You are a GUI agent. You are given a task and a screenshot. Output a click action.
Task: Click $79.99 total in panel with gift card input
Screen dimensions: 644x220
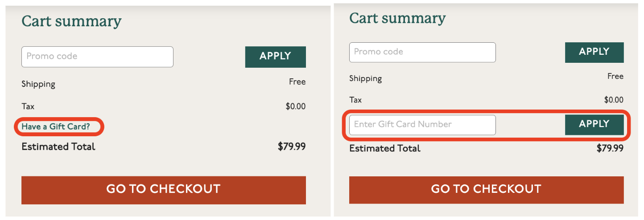(x=610, y=148)
